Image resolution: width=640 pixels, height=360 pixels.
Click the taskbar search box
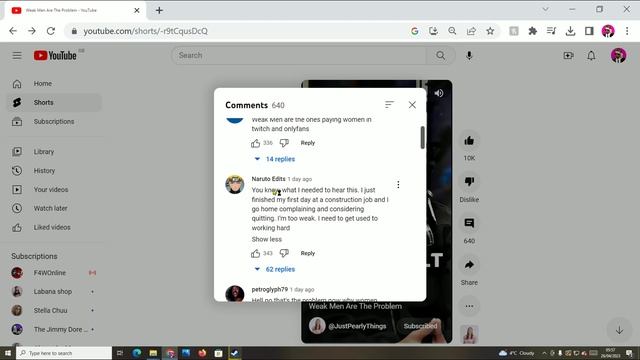(x=64, y=353)
